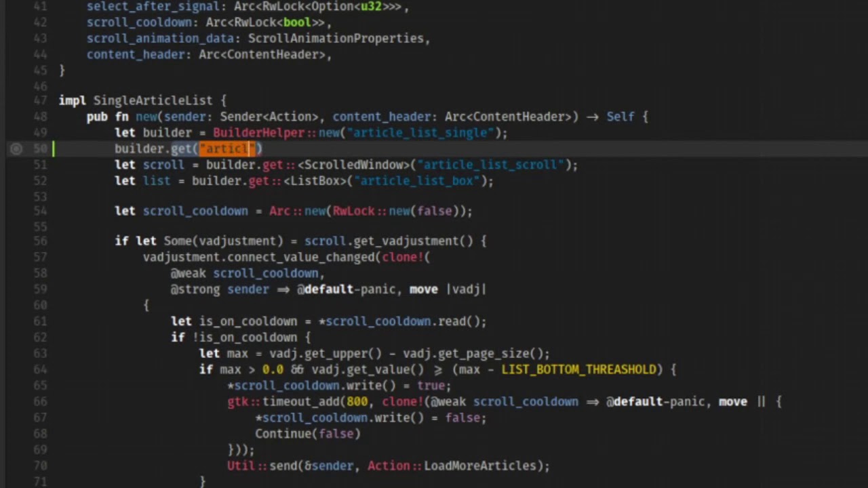The width and height of the screenshot is (868, 488).
Task: Click ListBox type on line 52
Action: pyautogui.click(x=315, y=181)
